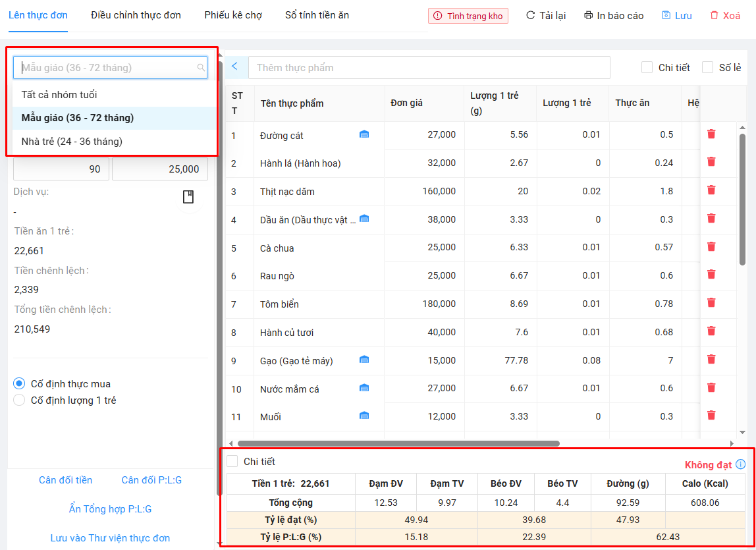Screen dimensions: 756x550
Task: Remove Tôm biển using its trash icon
Action: tap(711, 303)
